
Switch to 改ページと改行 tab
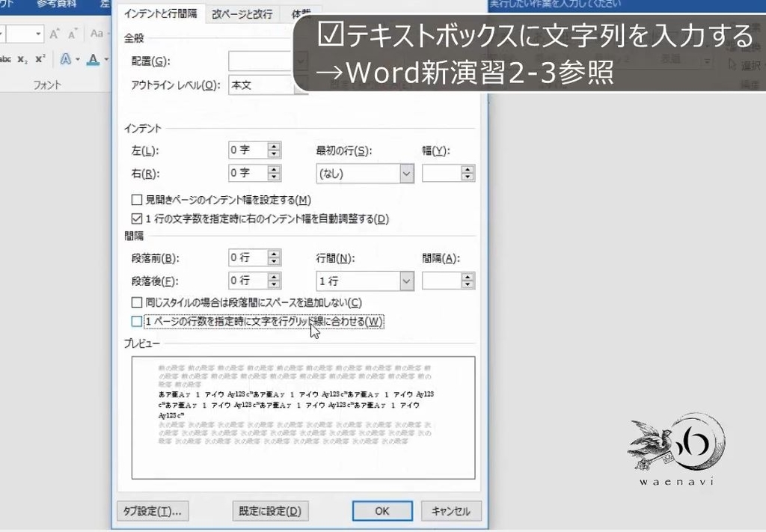pyautogui.click(x=242, y=14)
